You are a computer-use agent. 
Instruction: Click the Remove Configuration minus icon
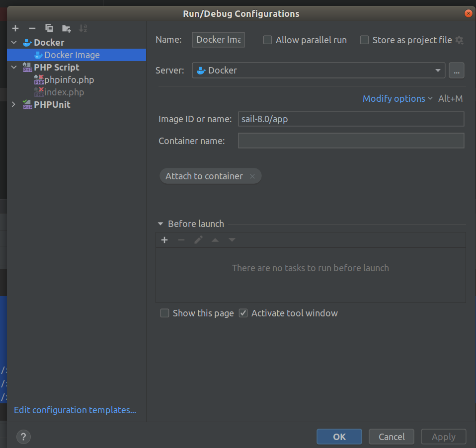pyautogui.click(x=32, y=28)
